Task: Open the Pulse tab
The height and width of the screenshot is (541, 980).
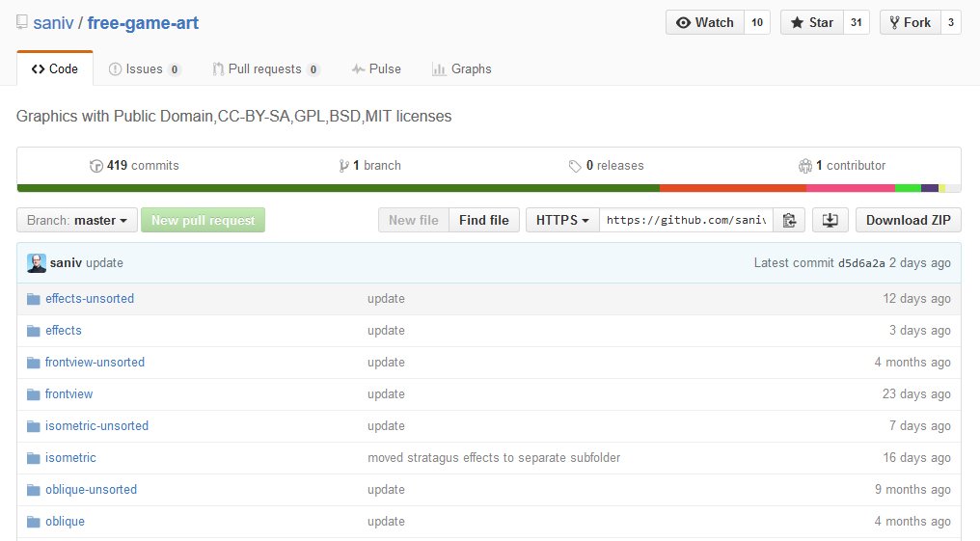Action: click(376, 68)
